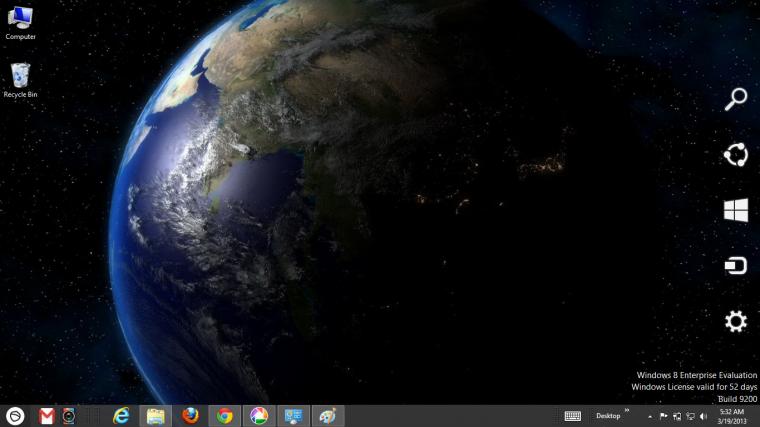Screen dimensions: 760x427
Task: Launch Firefox from the taskbar
Action: point(190,416)
